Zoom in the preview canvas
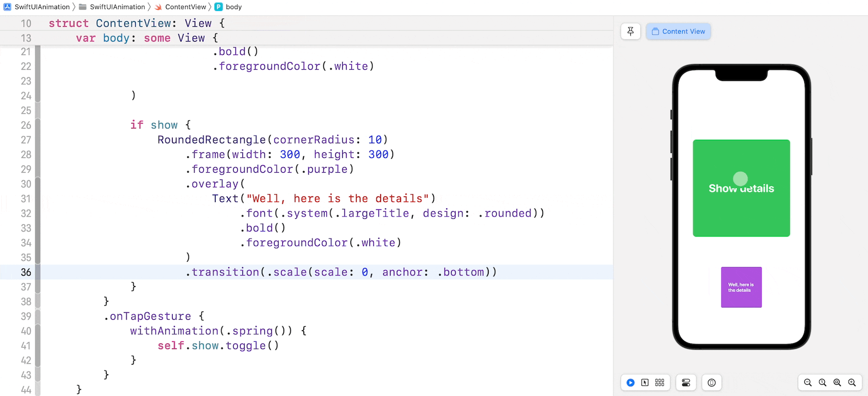 (x=852, y=383)
